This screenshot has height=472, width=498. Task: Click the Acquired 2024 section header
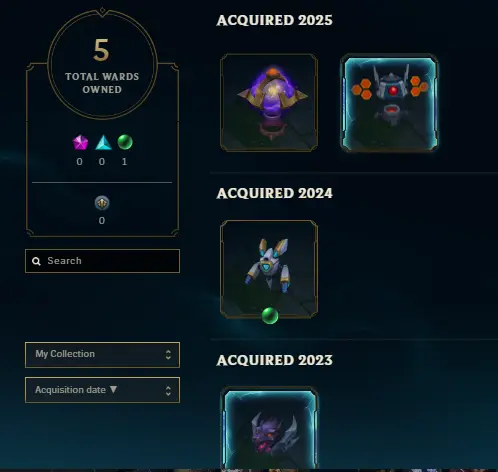coord(274,193)
